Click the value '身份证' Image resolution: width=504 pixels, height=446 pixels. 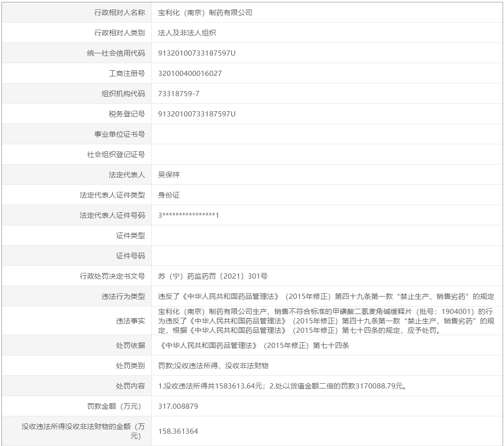click(169, 195)
